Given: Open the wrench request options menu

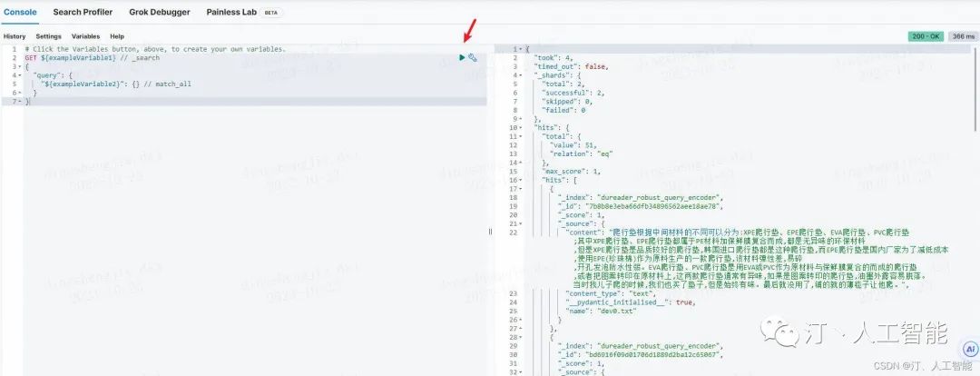Looking at the screenshot, I should tap(473, 57).
